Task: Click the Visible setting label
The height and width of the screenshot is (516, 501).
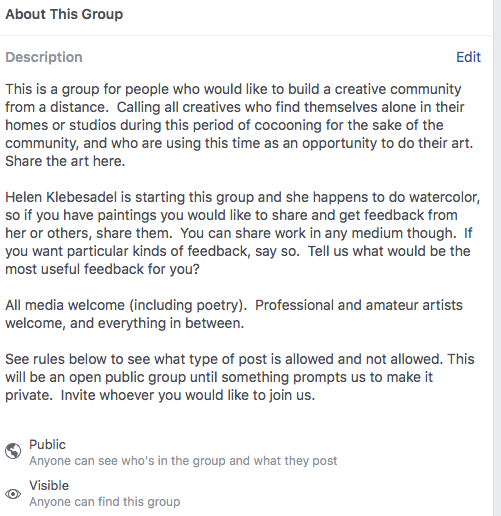Action: [x=49, y=485]
